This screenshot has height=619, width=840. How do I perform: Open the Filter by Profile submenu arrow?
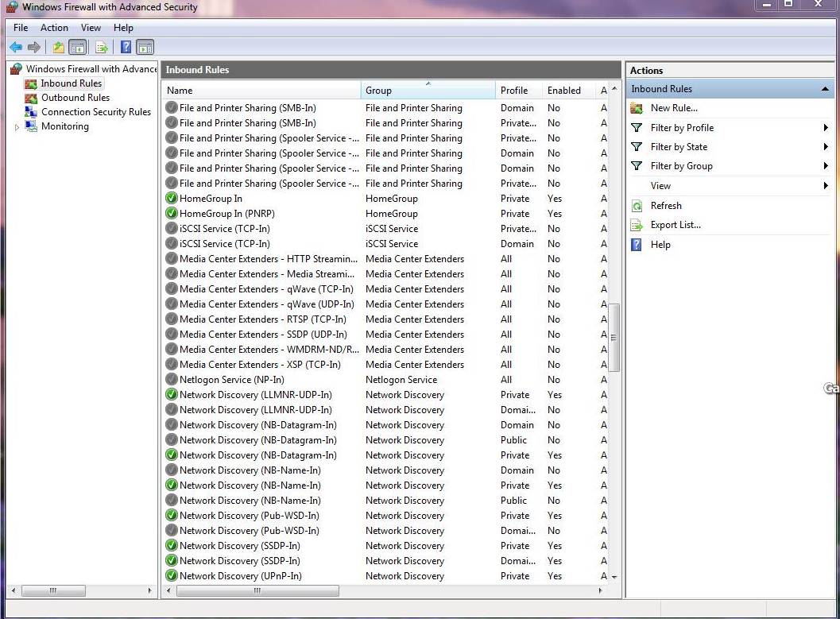826,128
